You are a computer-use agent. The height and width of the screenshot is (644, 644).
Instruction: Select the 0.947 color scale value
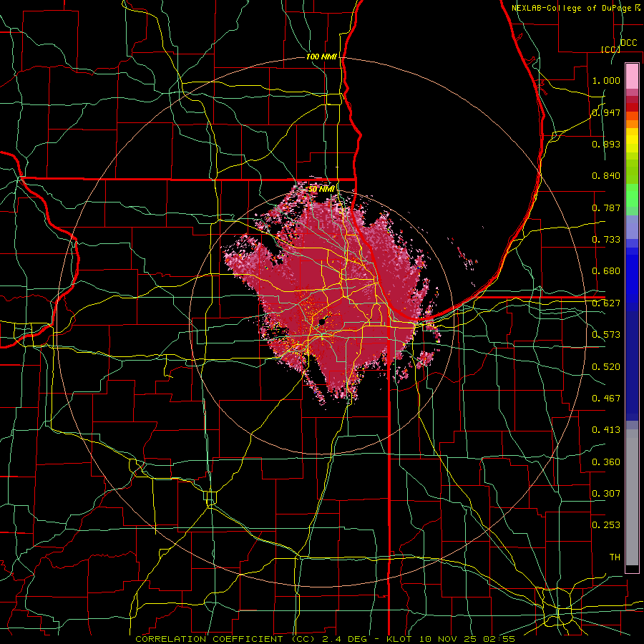click(x=606, y=112)
